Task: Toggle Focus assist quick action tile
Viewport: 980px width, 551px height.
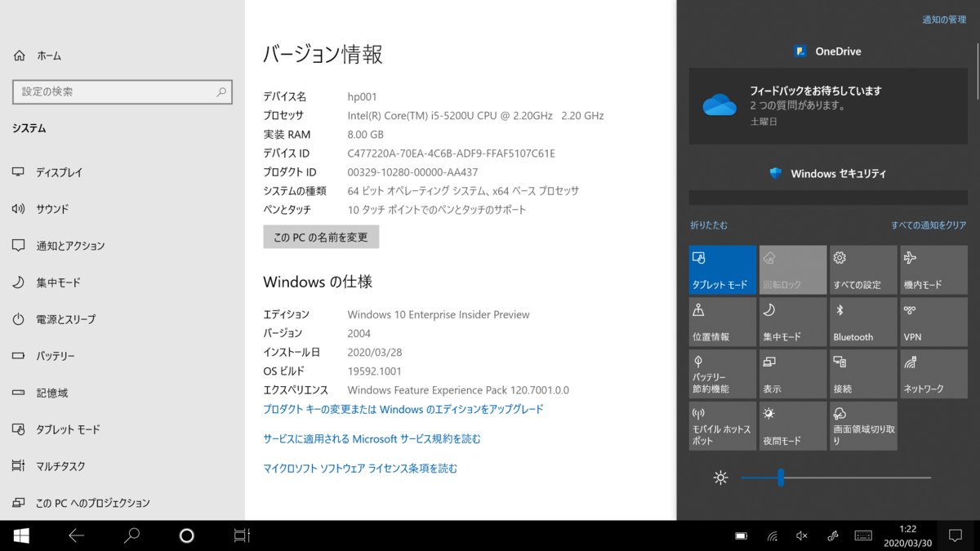Action: click(x=793, y=322)
